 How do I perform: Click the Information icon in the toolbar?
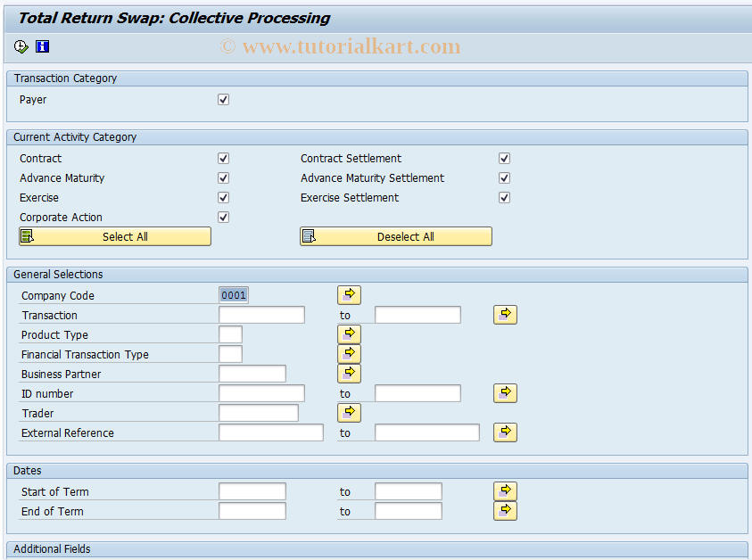pyautogui.click(x=42, y=46)
